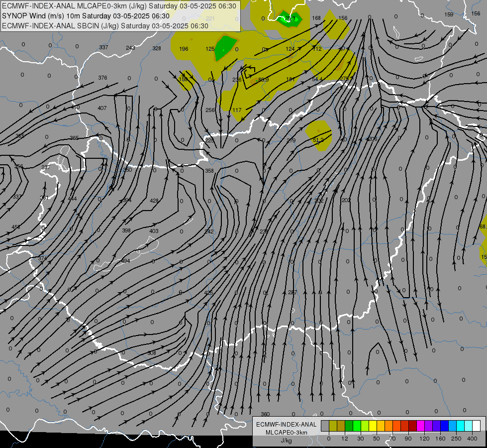The width and height of the screenshot is (487, 448).
Task: Click the map value 124
Action: 290,49
